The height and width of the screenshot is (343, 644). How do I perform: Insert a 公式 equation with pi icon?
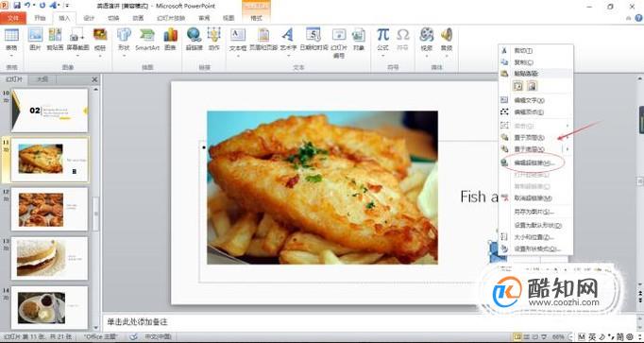click(x=382, y=40)
